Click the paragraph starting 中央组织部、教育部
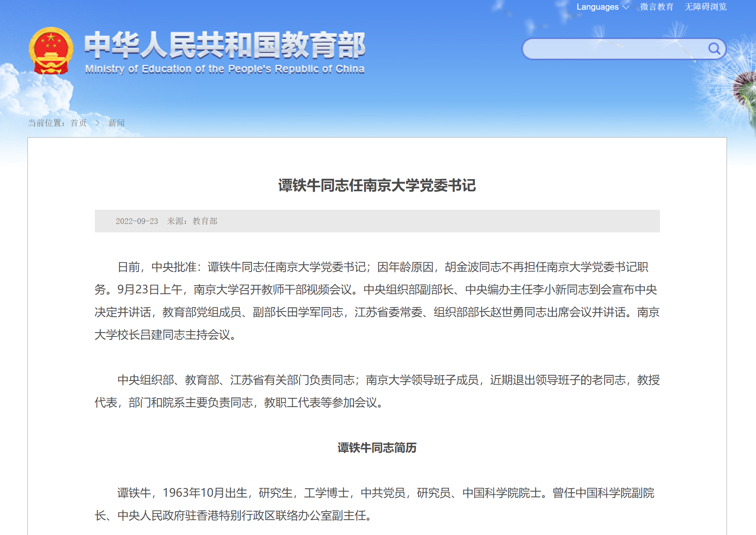Screen dimensions: 756x535 pos(377,391)
